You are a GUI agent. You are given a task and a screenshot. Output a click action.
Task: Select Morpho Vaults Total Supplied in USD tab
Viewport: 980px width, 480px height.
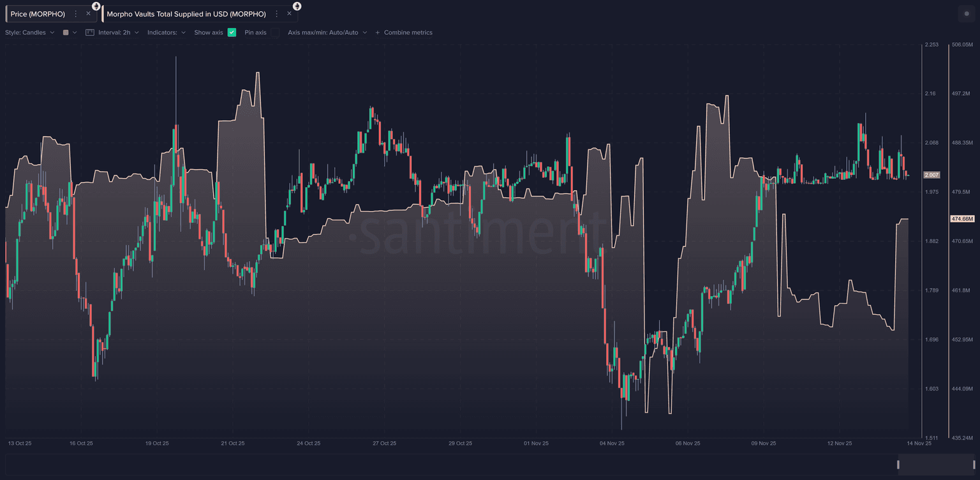click(186, 14)
